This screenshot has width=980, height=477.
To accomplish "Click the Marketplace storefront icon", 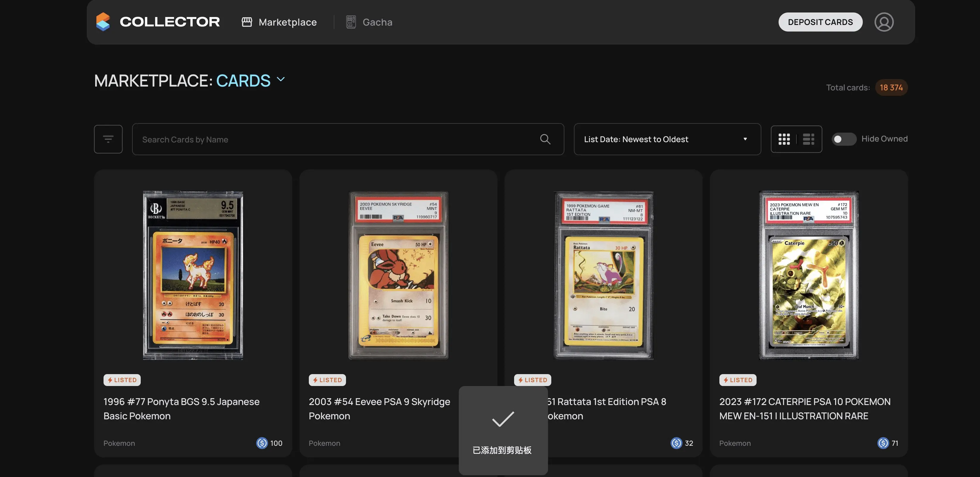I will click(247, 22).
